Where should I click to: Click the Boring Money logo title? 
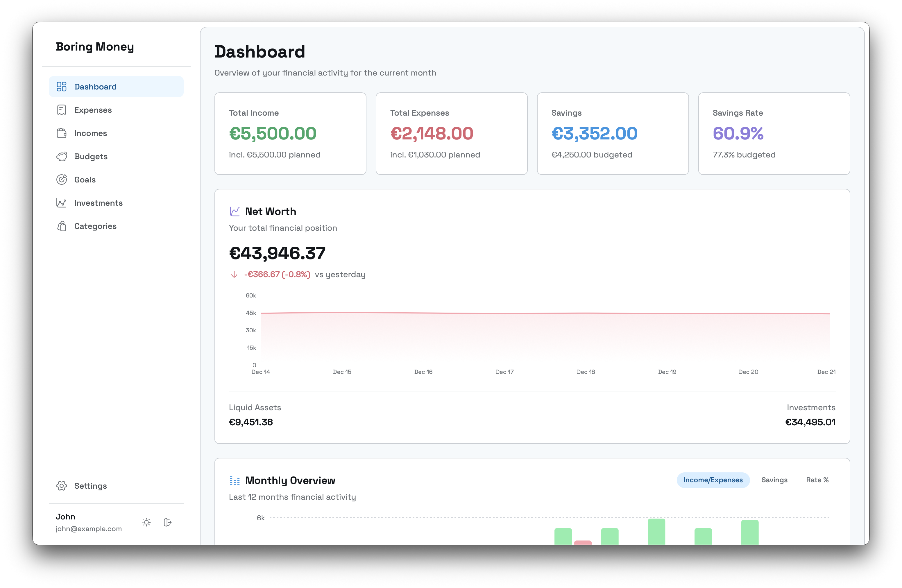tap(95, 46)
